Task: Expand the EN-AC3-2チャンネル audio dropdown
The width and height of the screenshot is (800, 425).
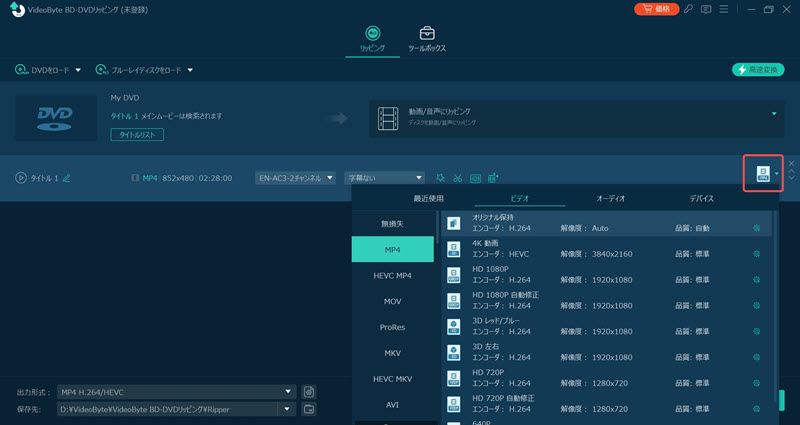Action: (x=294, y=178)
